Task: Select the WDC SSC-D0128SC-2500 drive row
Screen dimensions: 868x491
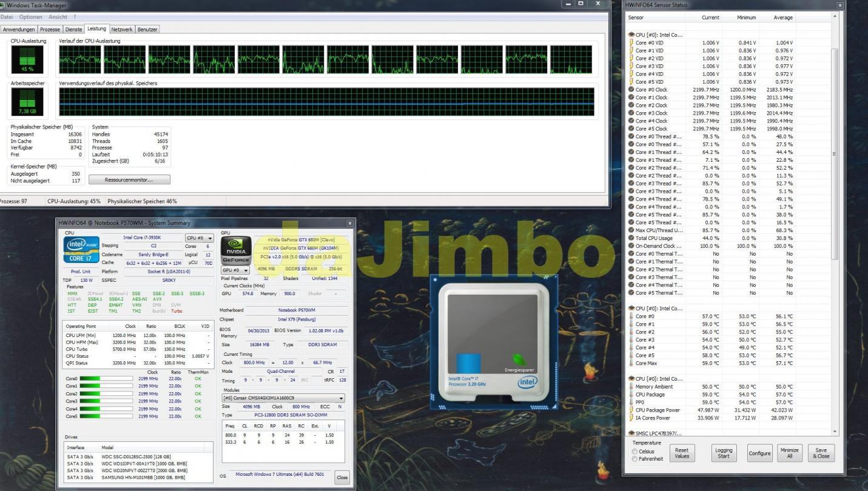Action: pyautogui.click(x=139, y=456)
